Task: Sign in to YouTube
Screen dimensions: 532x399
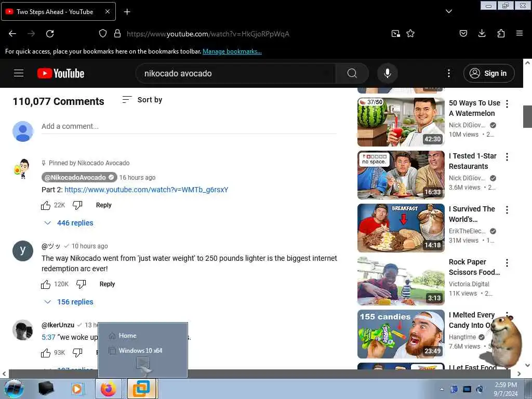Action: pyautogui.click(x=488, y=73)
